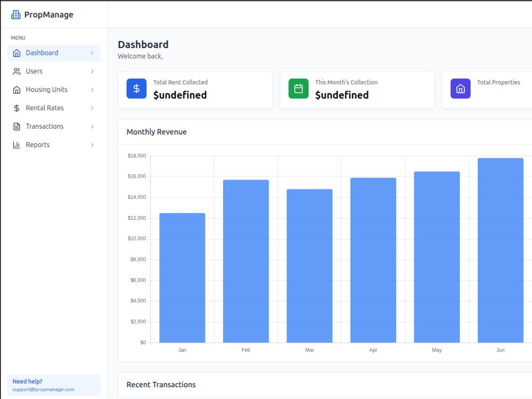The width and height of the screenshot is (532, 399).
Task: Click the Recent Transactions heading
Action: [x=161, y=385]
